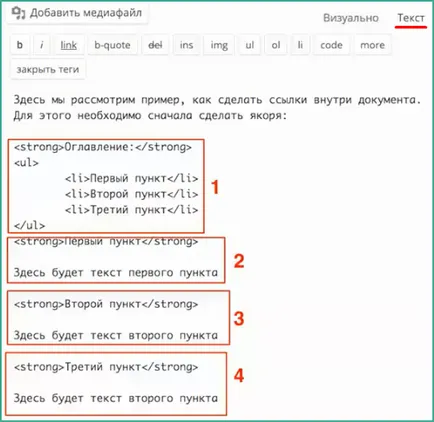Click "Здесь будет текст второго пункта" under Третий пункт
This screenshot has height=422, width=434.
pos(116,398)
